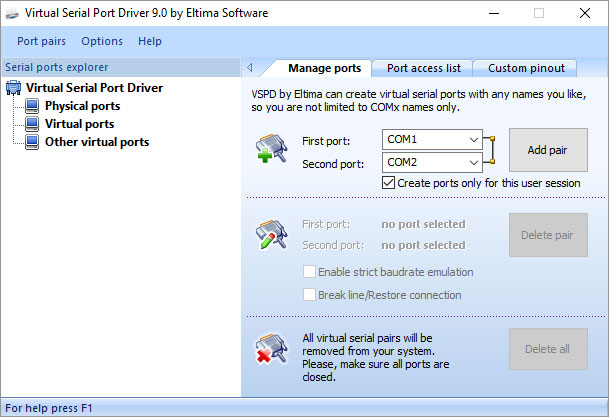
Task: Click the Other virtual ports computer icon
Action: pyautogui.click(x=32, y=142)
